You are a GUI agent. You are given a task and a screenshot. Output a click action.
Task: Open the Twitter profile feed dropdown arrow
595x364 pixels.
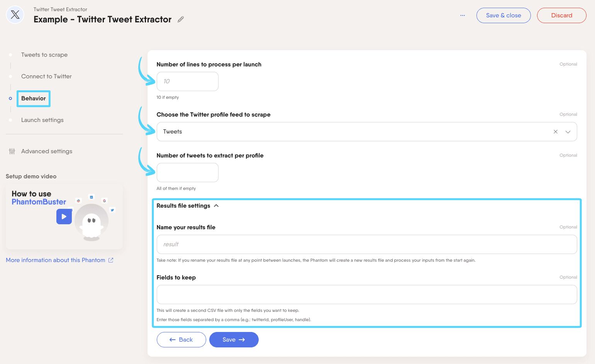(568, 132)
